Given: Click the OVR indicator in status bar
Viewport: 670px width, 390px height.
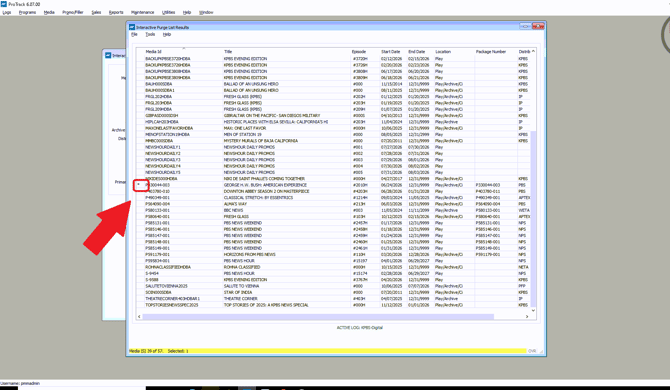Looking at the screenshot, I should coord(532,351).
